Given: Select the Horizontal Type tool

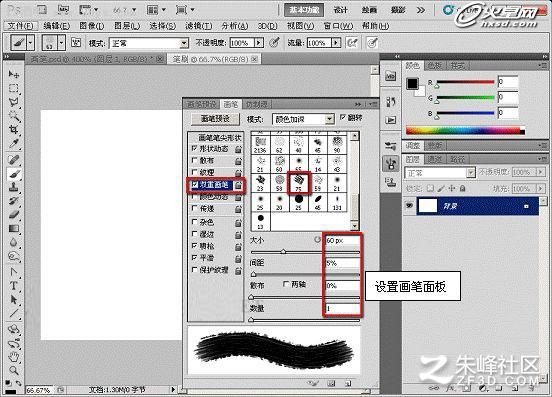Looking at the screenshot, I should click(14, 286).
